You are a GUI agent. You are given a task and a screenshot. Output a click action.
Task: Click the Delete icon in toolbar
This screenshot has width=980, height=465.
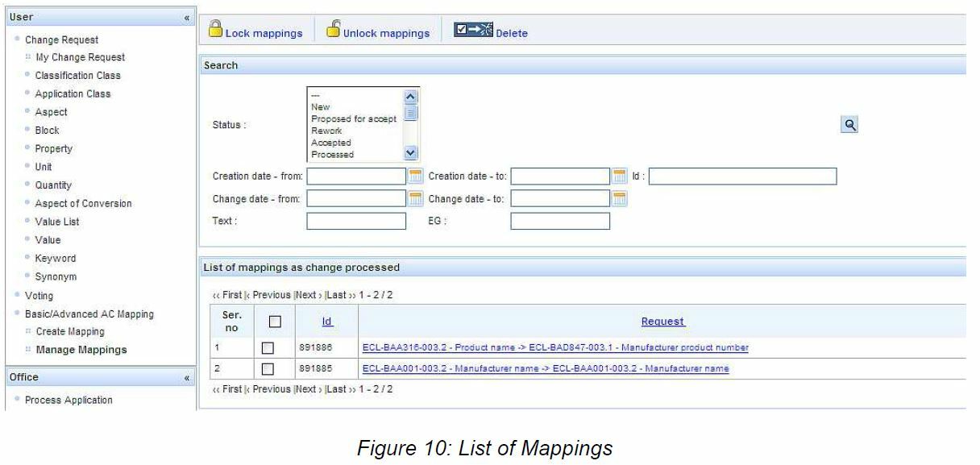[x=473, y=31]
